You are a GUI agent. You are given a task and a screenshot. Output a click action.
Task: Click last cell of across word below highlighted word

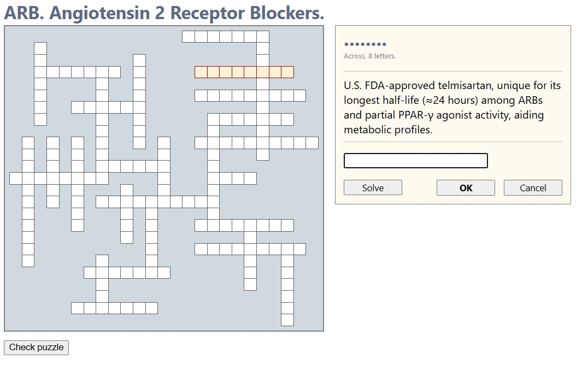[299, 96]
